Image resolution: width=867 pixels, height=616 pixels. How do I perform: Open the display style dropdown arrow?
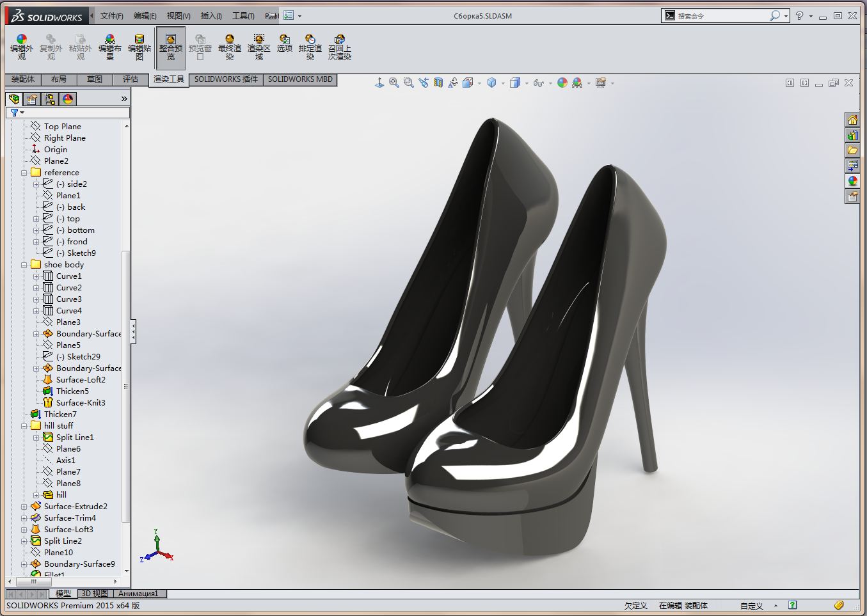tap(527, 83)
